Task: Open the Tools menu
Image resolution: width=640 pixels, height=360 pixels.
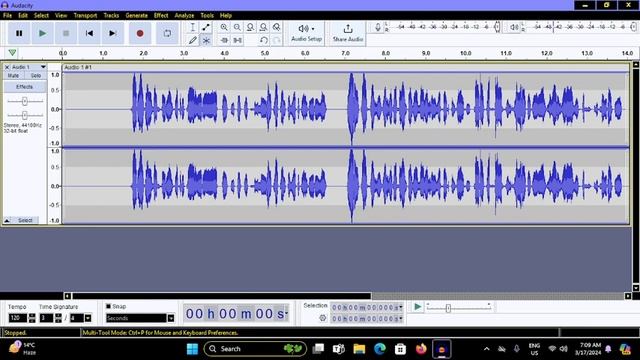Action: pos(207,16)
